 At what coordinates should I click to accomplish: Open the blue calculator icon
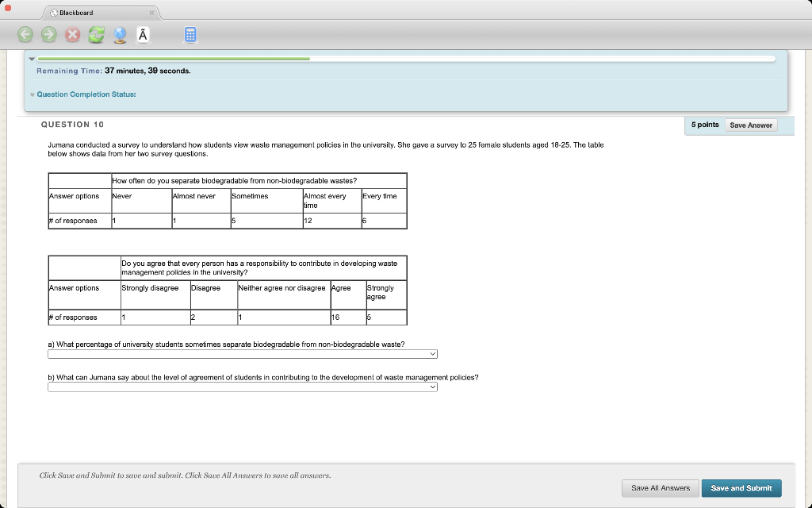(190, 35)
